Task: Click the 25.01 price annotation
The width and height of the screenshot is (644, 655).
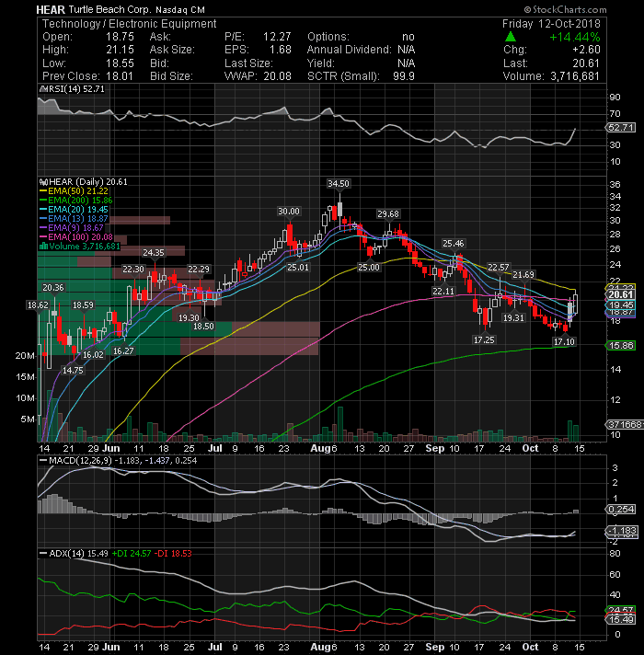Action: (x=298, y=268)
